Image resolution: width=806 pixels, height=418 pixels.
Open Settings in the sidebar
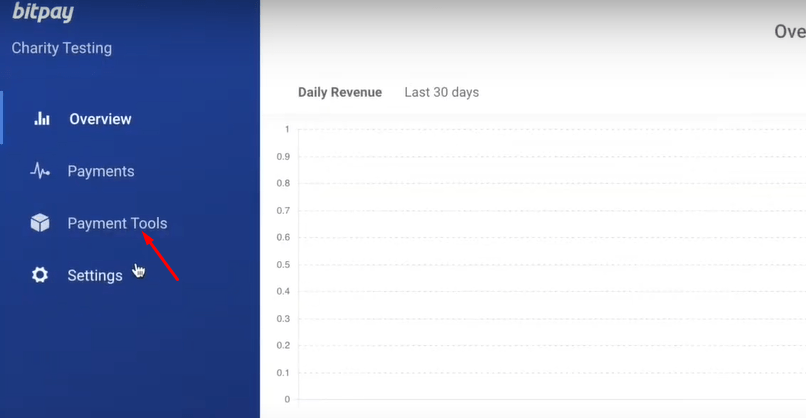95,276
